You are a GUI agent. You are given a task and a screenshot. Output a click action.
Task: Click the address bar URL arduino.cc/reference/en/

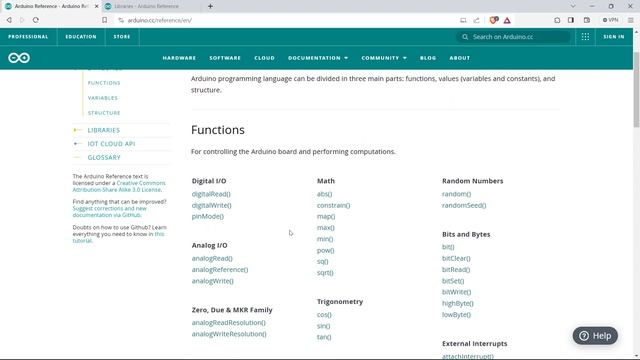[159, 20]
